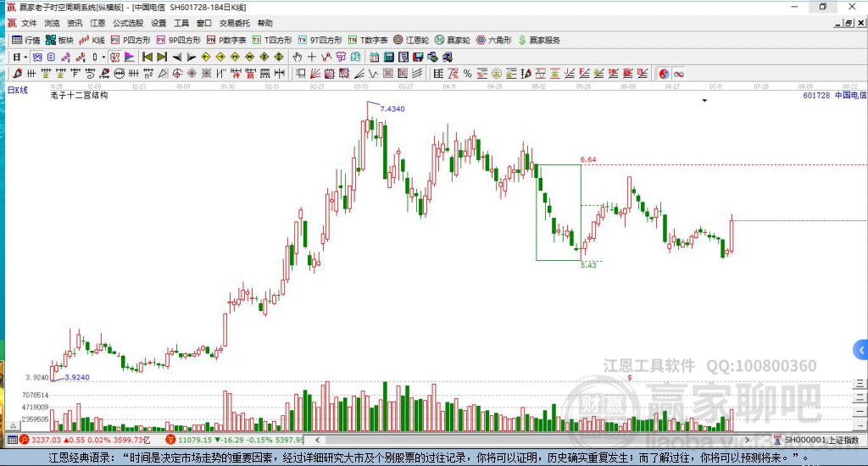Image resolution: width=868 pixels, height=466 pixels.
Task: Select the hand pan tool
Action: 298,57
